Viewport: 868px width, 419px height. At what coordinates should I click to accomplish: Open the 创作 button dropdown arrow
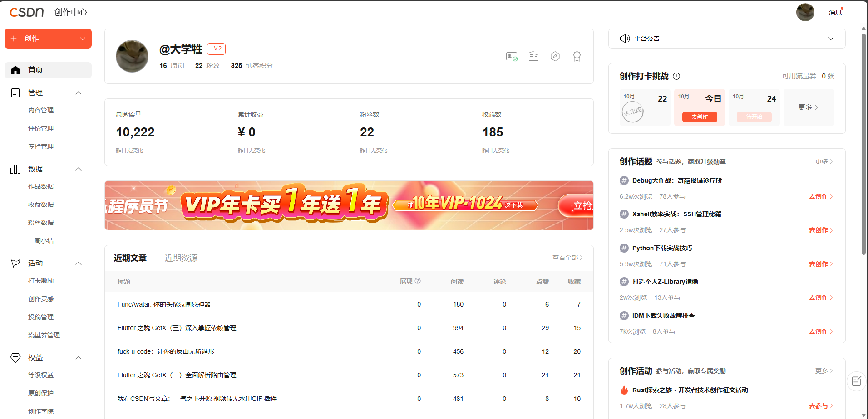point(83,39)
